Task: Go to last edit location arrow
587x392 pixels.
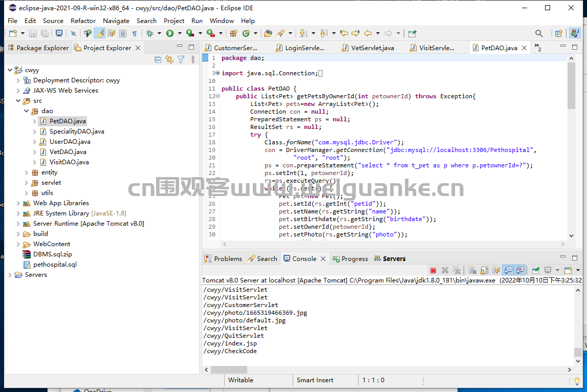Action: [x=344, y=33]
